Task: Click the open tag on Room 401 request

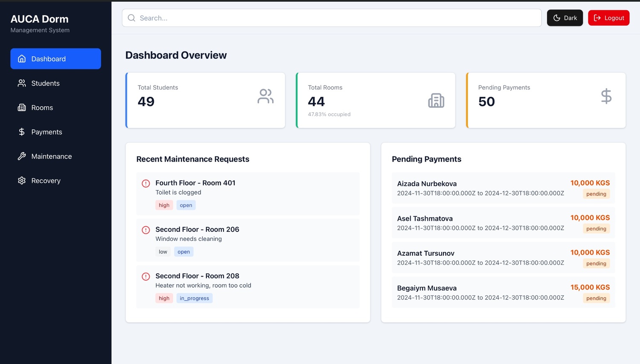Action: pyautogui.click(x=186, y=205)
